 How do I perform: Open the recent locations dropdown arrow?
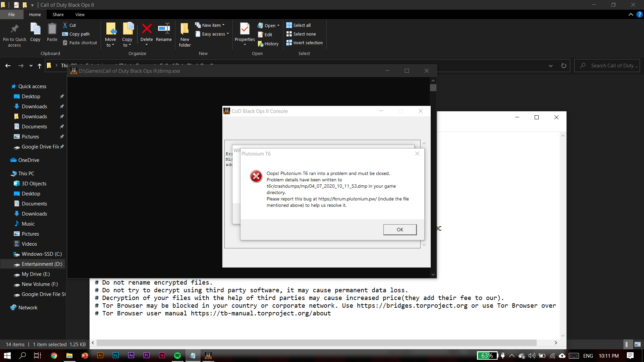click(31, 66)
